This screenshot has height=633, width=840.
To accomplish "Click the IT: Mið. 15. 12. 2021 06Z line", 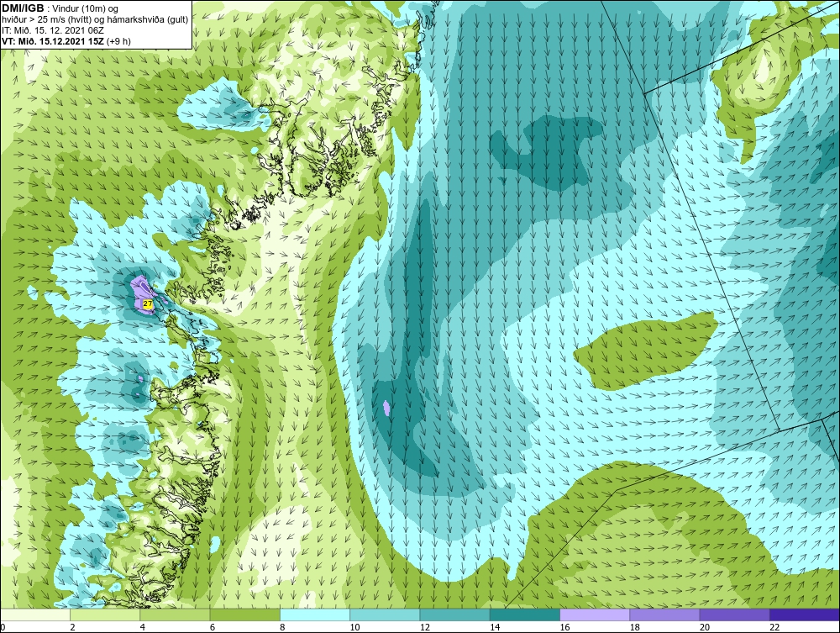I will click(x=53, y=30).
